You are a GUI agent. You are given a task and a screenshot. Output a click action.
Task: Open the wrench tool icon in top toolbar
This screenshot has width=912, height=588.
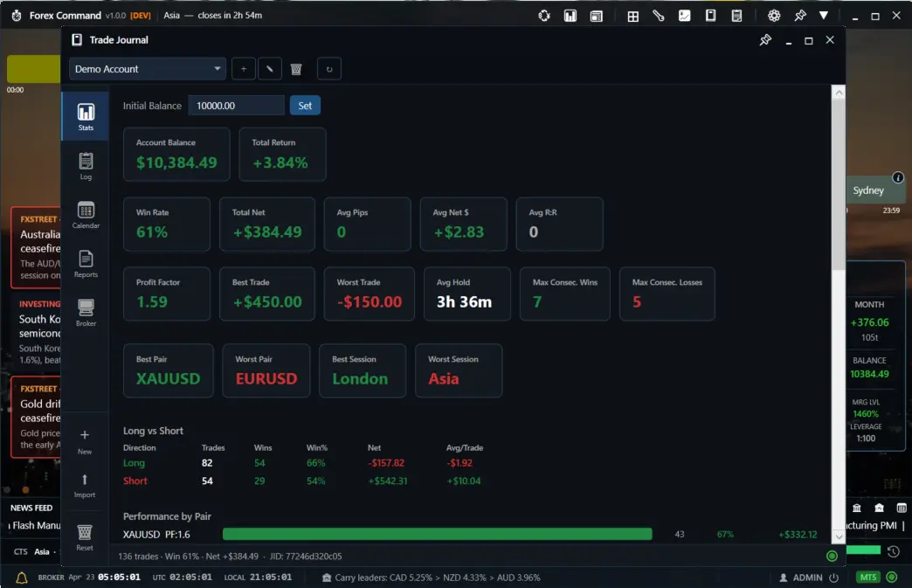[x=659, y=16]
